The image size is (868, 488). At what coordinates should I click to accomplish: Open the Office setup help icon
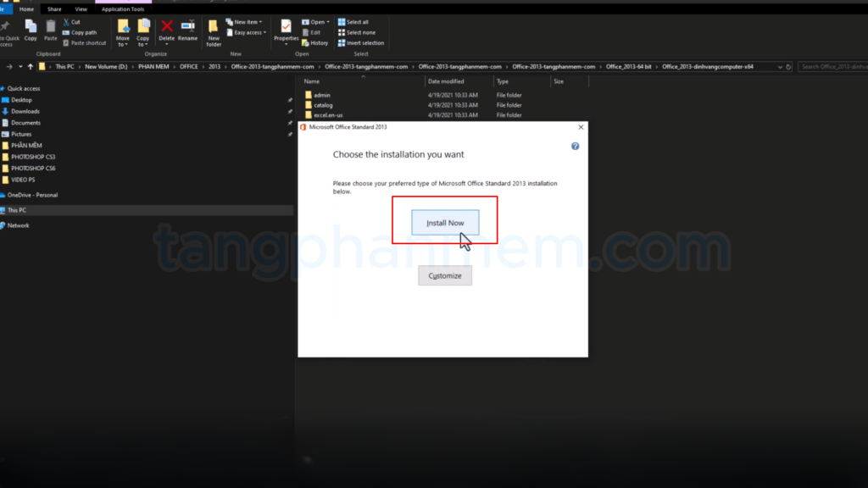(x=576, y=146)
